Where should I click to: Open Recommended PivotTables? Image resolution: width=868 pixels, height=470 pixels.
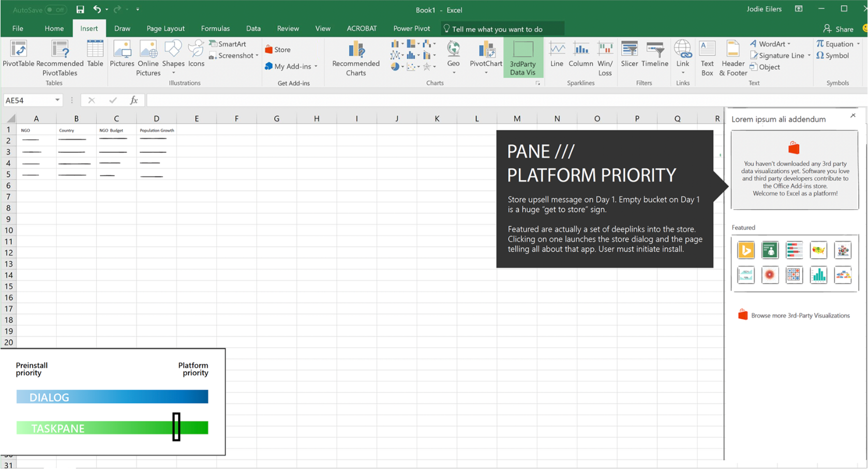pos(60,58)
